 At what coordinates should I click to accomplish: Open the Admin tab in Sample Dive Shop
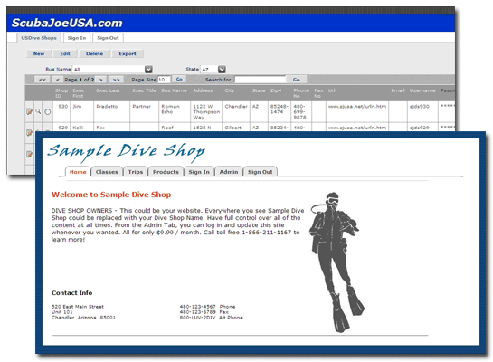(x=229, y=172)
